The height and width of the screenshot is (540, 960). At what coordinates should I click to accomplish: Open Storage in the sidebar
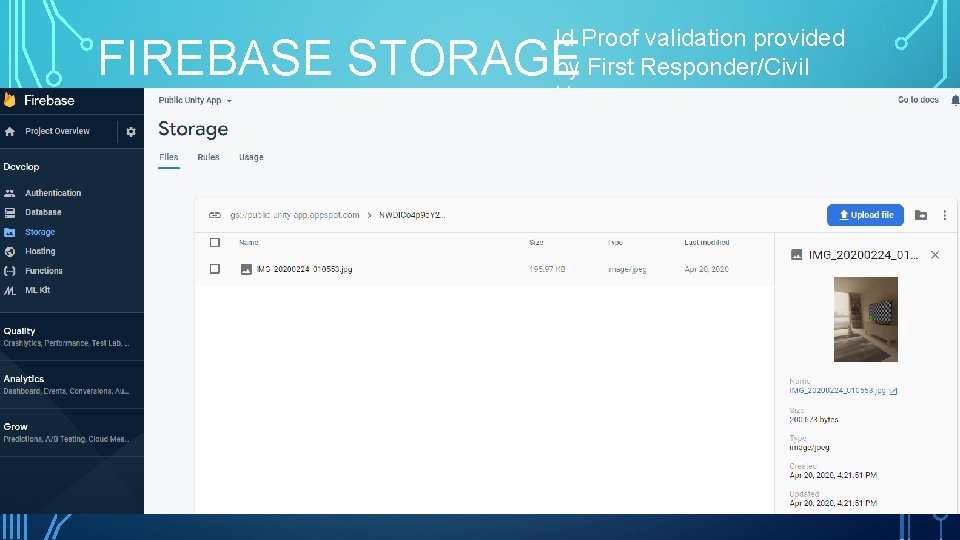click(40, 232)
